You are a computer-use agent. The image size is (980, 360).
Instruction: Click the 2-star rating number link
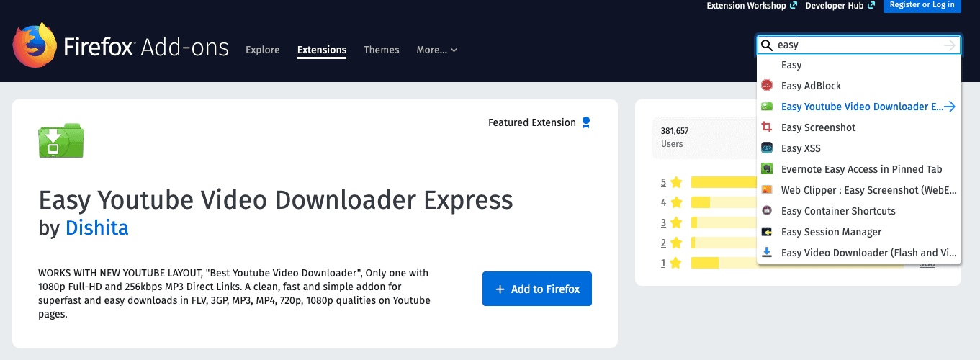coord(663,243)
